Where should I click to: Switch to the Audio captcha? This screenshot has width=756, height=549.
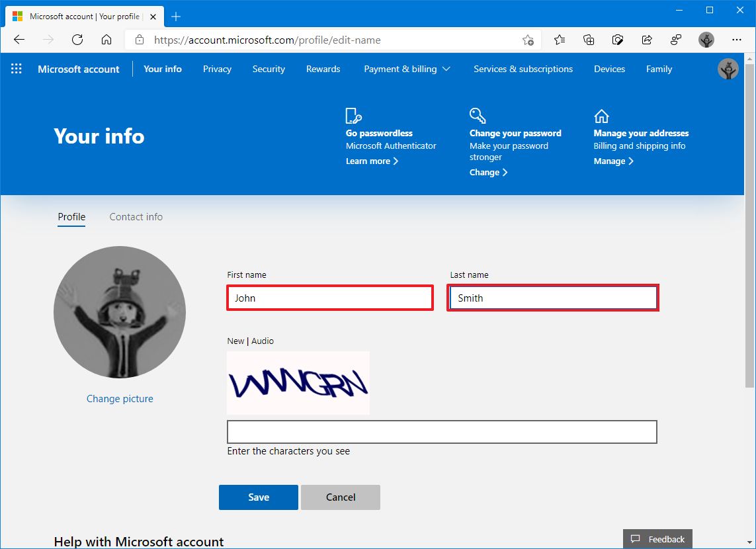coord(263,341)
